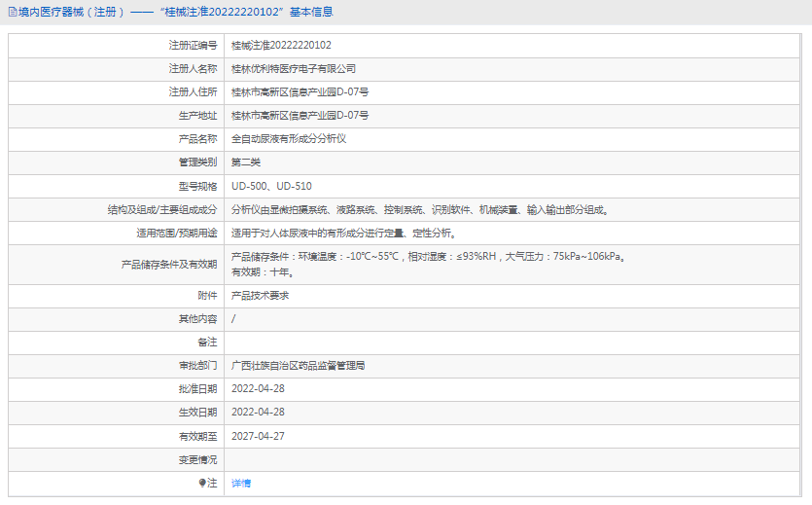Image resolution: width=812 pixels, height=505 pixels.
Task: Click the 结构及组成/主要组成成分 label
Action: pyautogui.click(x=162, y=210)
